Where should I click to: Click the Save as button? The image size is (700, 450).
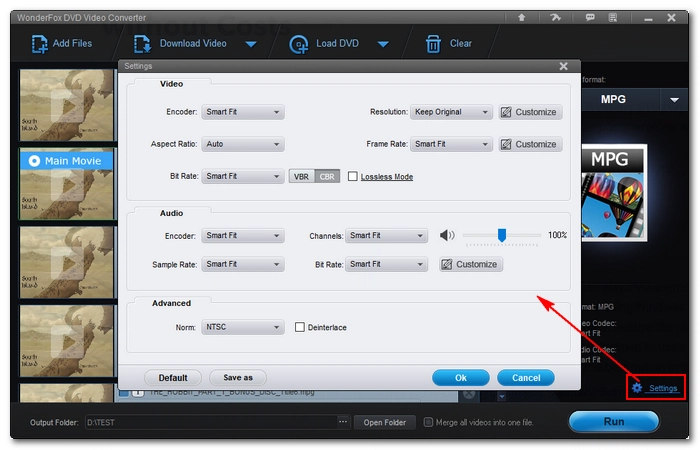click(x=238, y=378)
